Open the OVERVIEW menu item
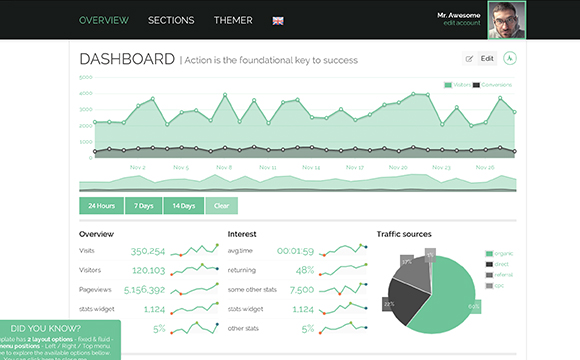This screenshot has height=360, width=580. tap(104, 20)
